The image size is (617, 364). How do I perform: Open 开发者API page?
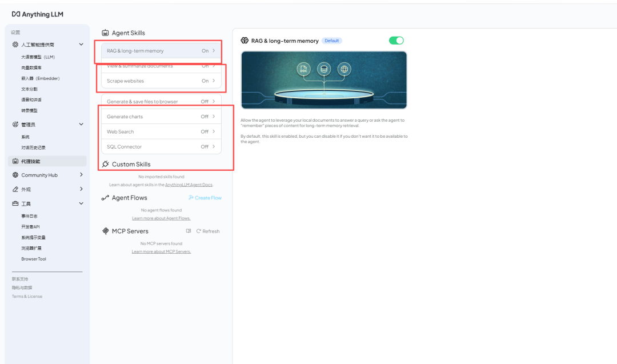[30, 227]
